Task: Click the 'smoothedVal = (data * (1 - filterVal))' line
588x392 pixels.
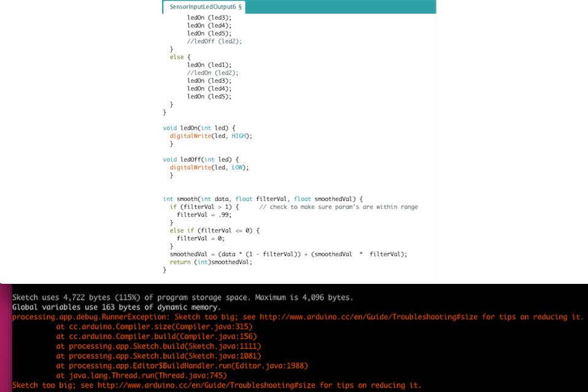Action: pos(288,254)
